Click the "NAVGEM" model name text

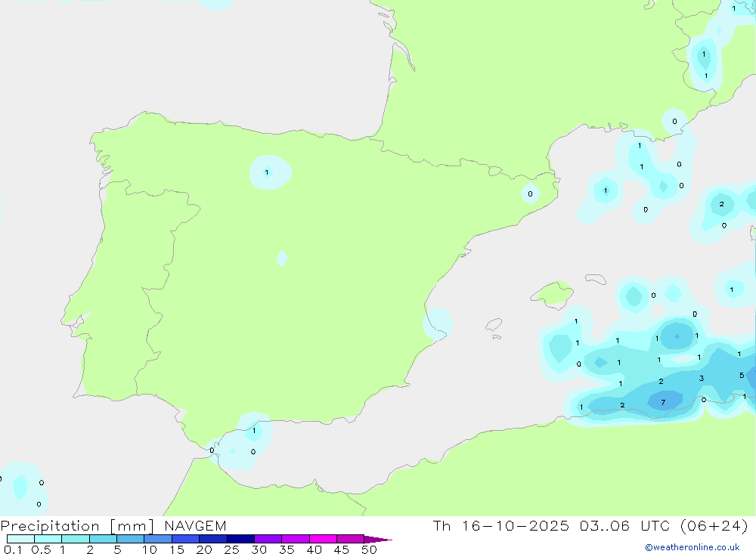coord(195,525)
